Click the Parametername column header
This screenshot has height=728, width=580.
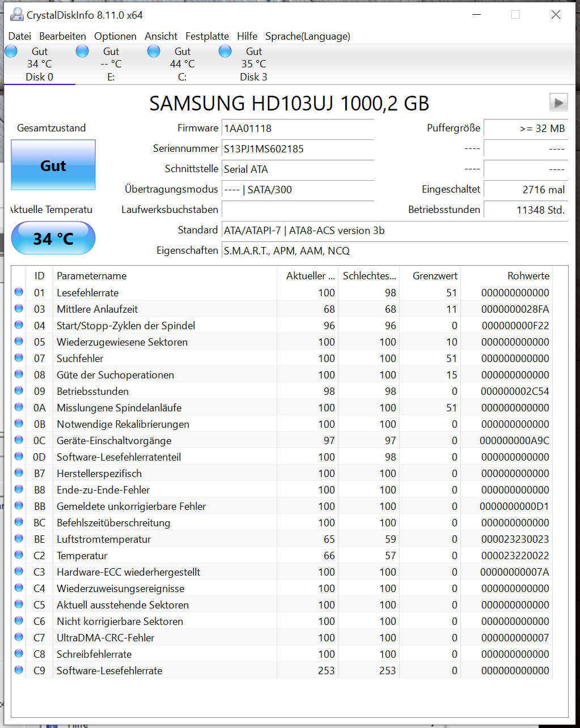click(164, 276)
